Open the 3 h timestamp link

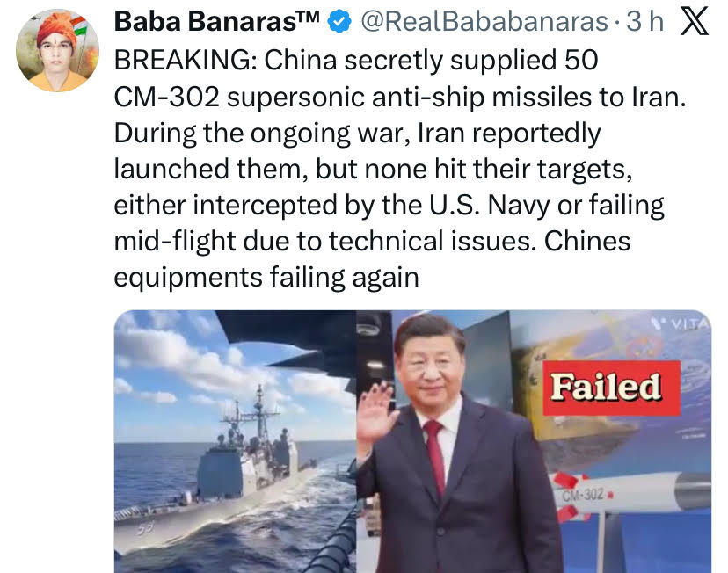pyautogui.click(x=644, y=21)
